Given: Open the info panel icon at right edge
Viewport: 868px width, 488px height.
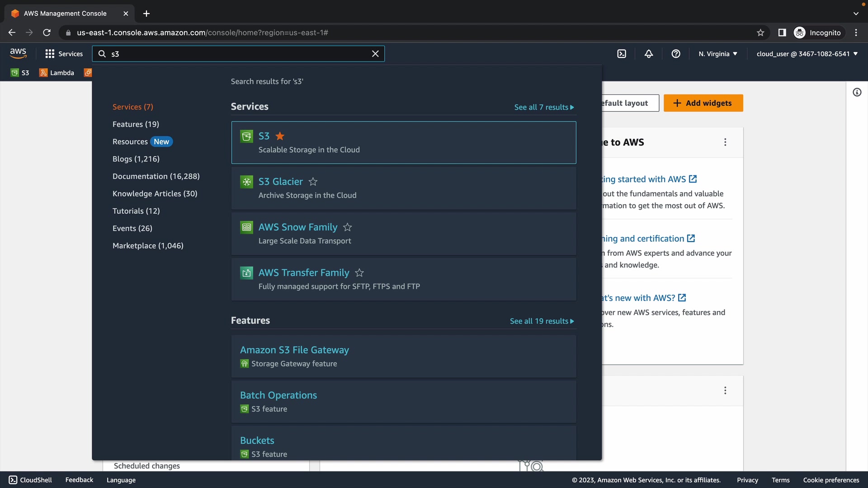Looking at the screenshot, I should [x=857, y=93].
